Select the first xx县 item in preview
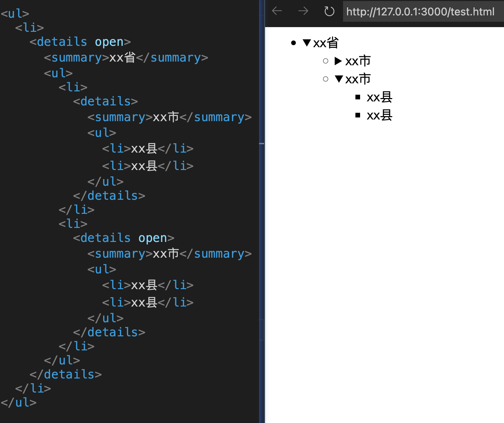The width and height of the screenshot is (504, 423). 380,97
